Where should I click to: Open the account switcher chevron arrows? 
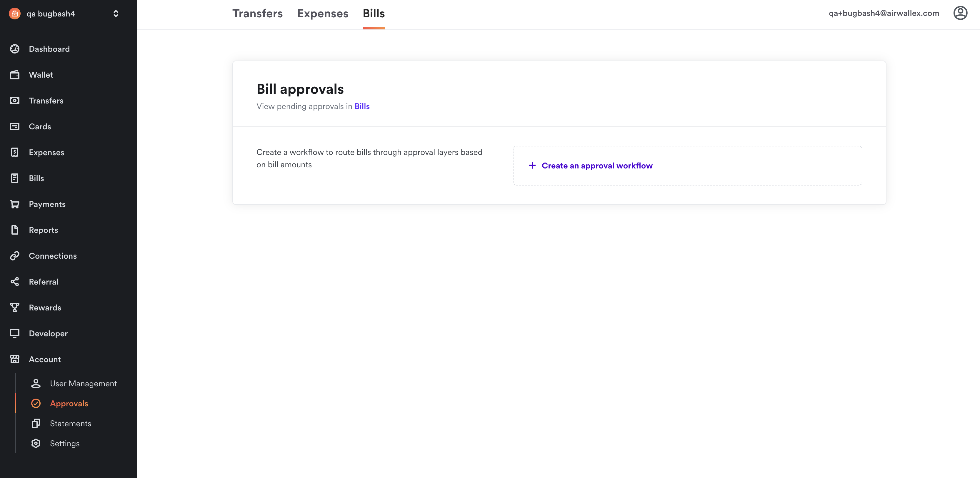pos(116,14)
